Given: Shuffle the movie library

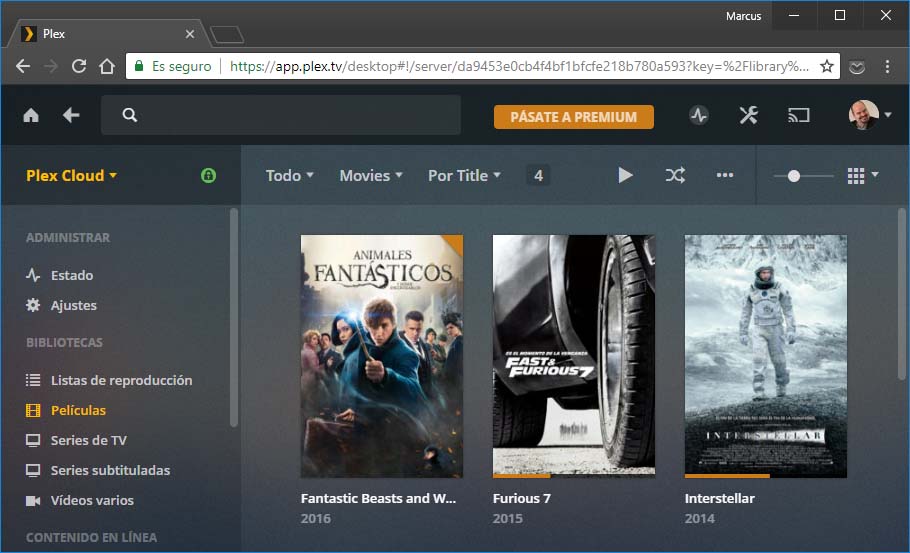Looking at the screenshot, I should (x=675, y=175).
